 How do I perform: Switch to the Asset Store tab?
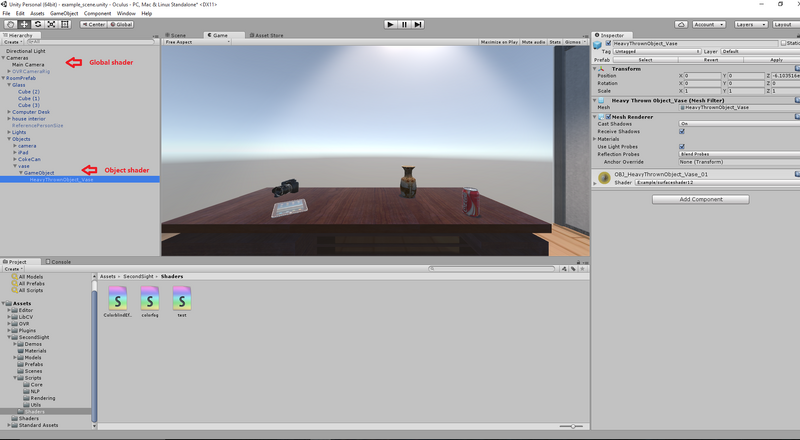click(267, 35)
